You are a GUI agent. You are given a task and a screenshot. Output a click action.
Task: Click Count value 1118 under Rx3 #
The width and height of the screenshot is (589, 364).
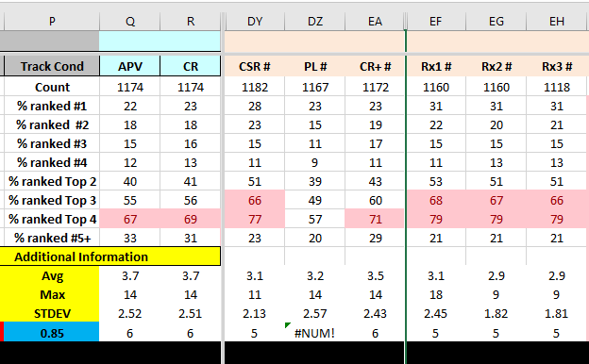557,87
